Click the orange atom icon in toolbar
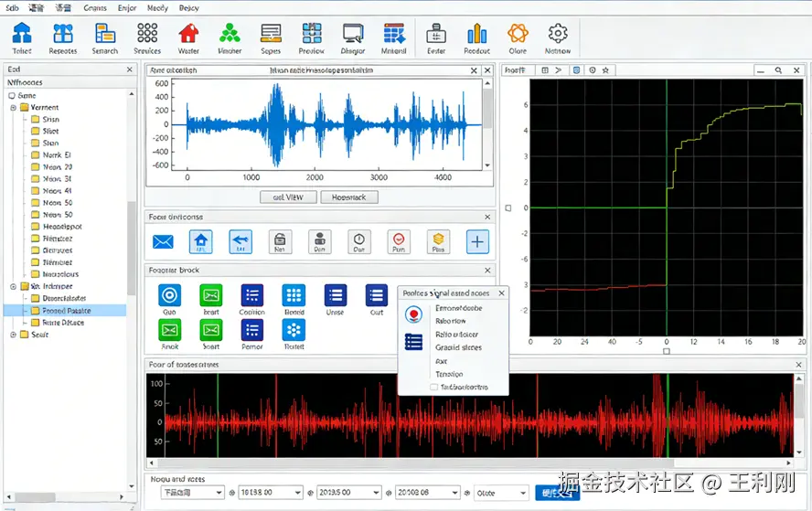The image size is (812, 511). tap(518, 35)
